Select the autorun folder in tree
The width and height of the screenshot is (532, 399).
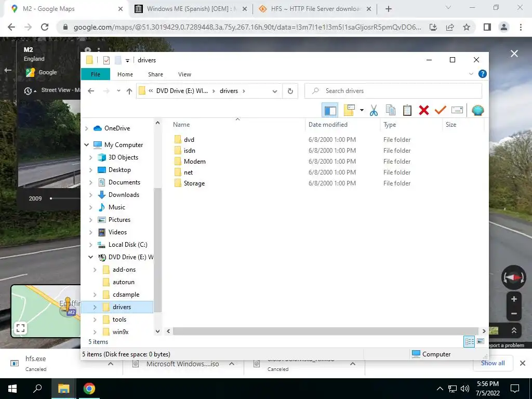tap(124, 282)
